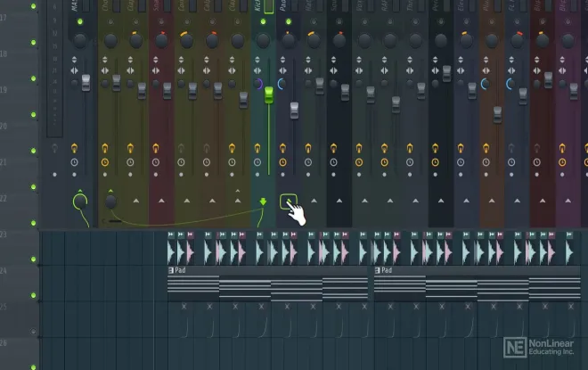The height and width of the screenshot is (370, 588).
Task: Open the second Pad clip's menu icon
Action: (x=378, y=269)
